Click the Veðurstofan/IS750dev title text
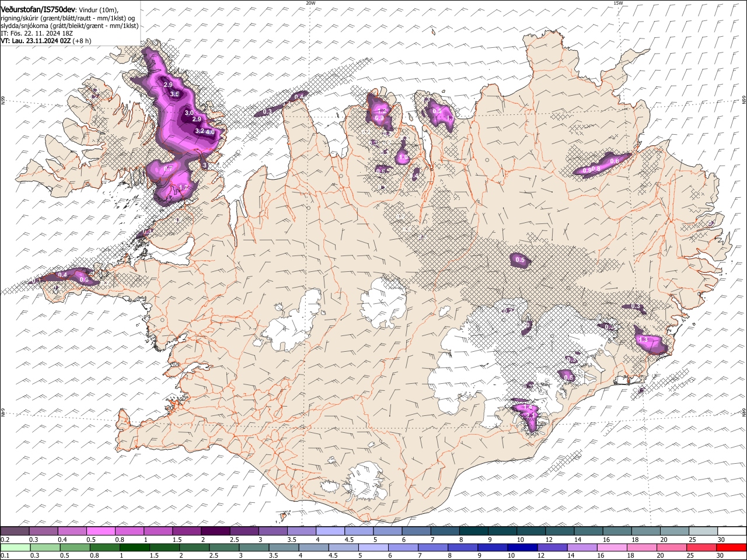 tap(37, 9)
